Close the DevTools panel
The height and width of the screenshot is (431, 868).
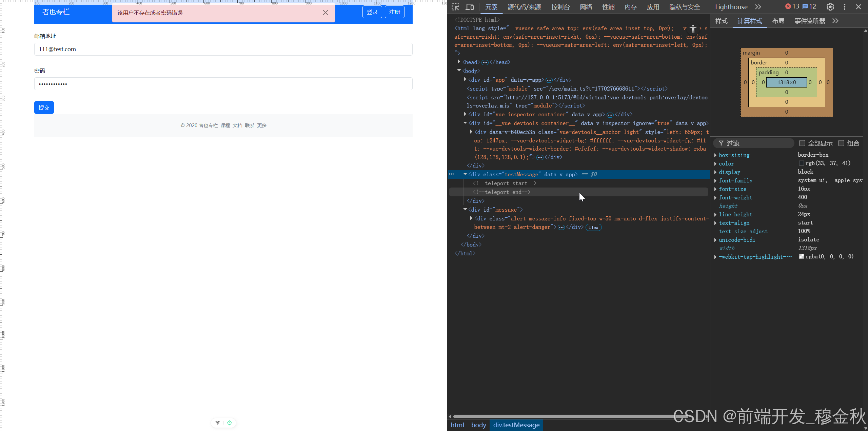pyautogui.click(x=859, y=7)
